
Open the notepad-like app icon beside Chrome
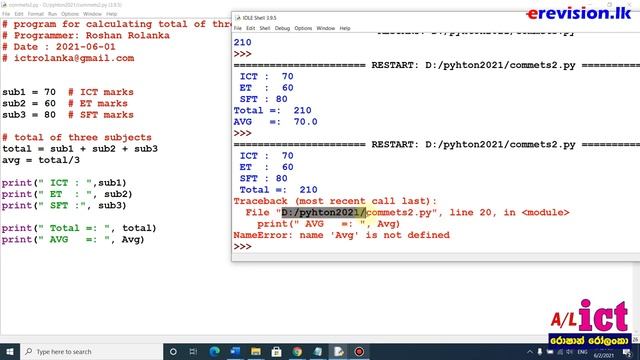[318, 351]
